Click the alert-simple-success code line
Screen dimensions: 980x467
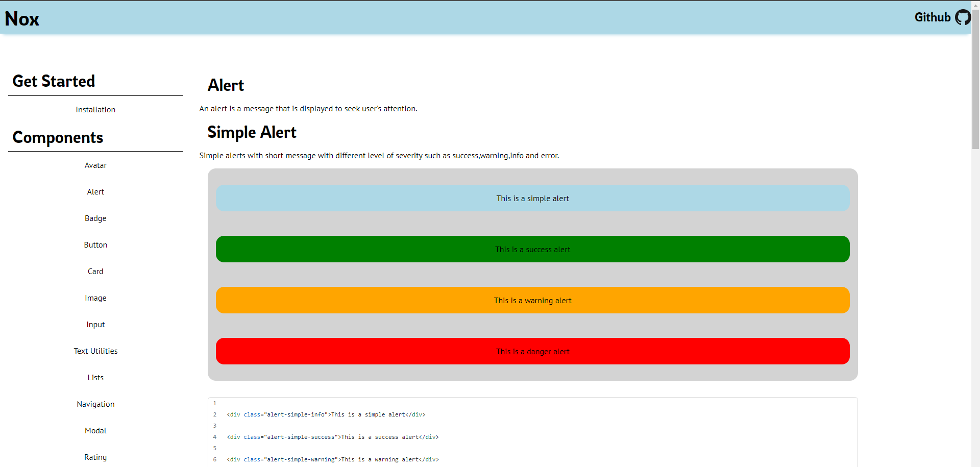333,437
